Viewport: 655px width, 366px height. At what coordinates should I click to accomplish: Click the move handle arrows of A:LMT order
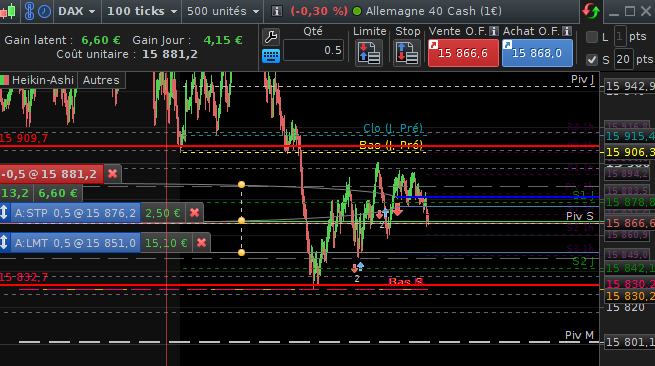click(x=4, y=243)
